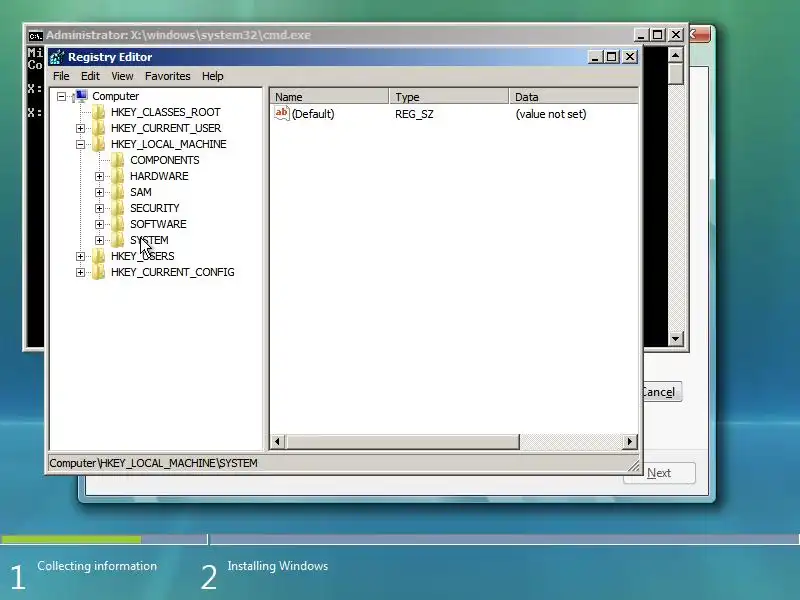Expand HKEY_CURRENT_USER branch
The width and height of the screenshot is (800, 600).
[81, 128]
